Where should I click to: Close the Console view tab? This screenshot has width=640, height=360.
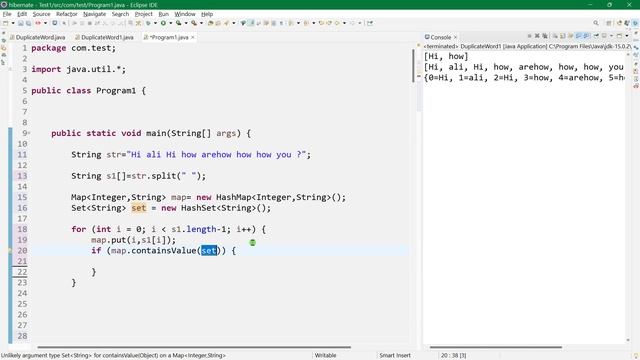[x=455, y=37]
